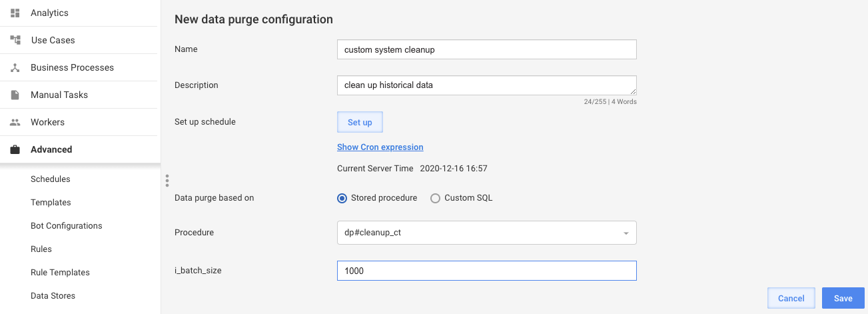The image size is (868, 314).
Task: Click the Analytics dashboard icon
Action: (15, 13)
